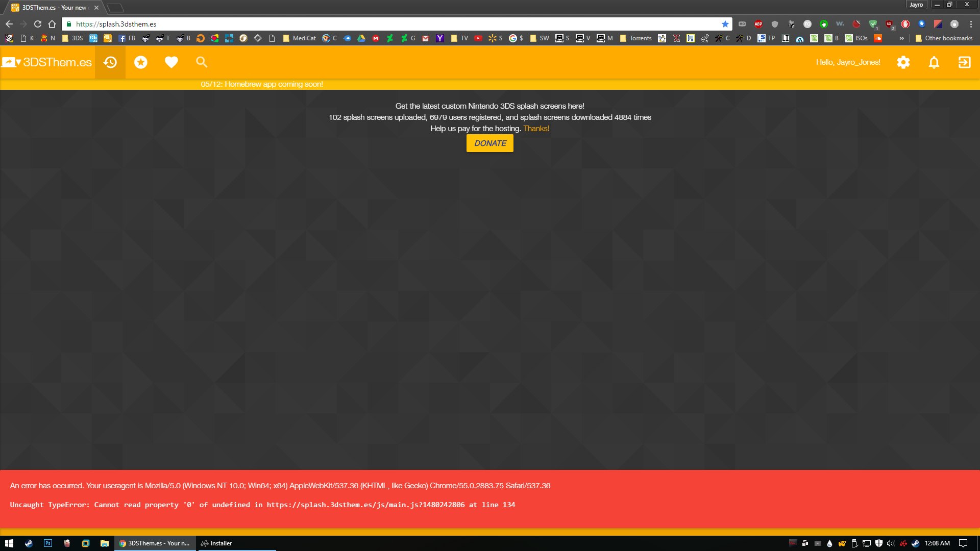Click the Homebrew app coming soon announcement
The height and width of the screenshot is (551, 980).
tap(262, 84)
